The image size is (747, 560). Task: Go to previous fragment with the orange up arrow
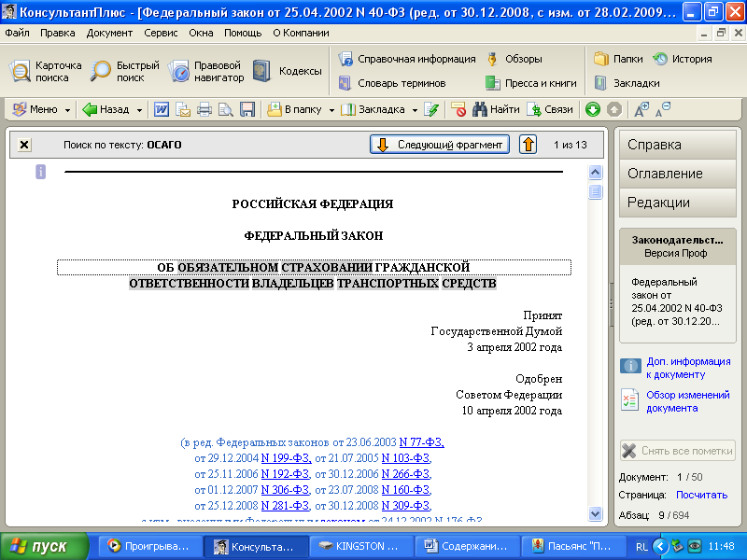click(528, 145)
